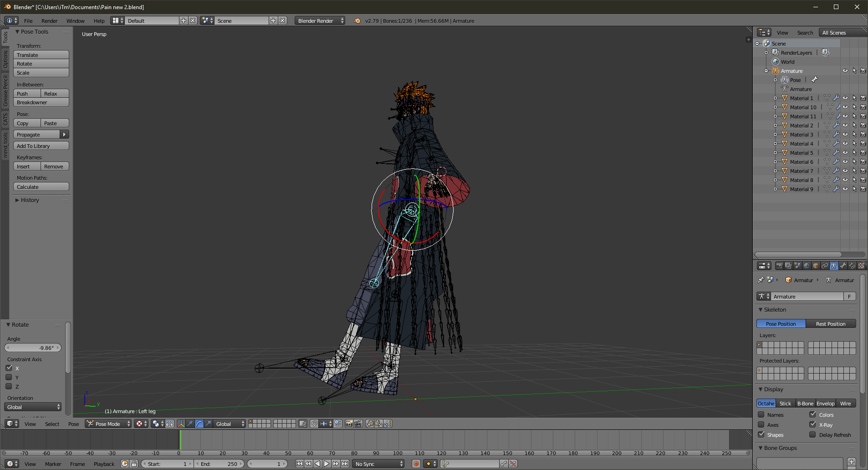Select the Translate manipulator arrow

coord(190,424)
